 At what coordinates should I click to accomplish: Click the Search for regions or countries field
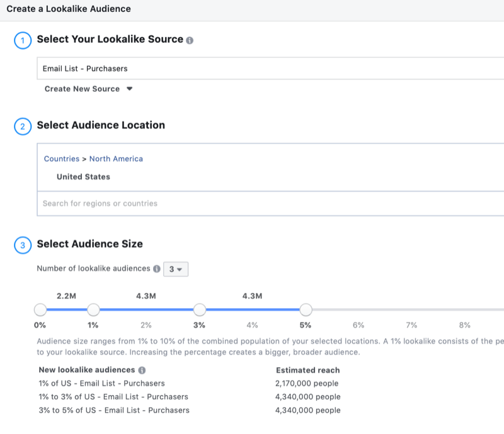(252, 203)
